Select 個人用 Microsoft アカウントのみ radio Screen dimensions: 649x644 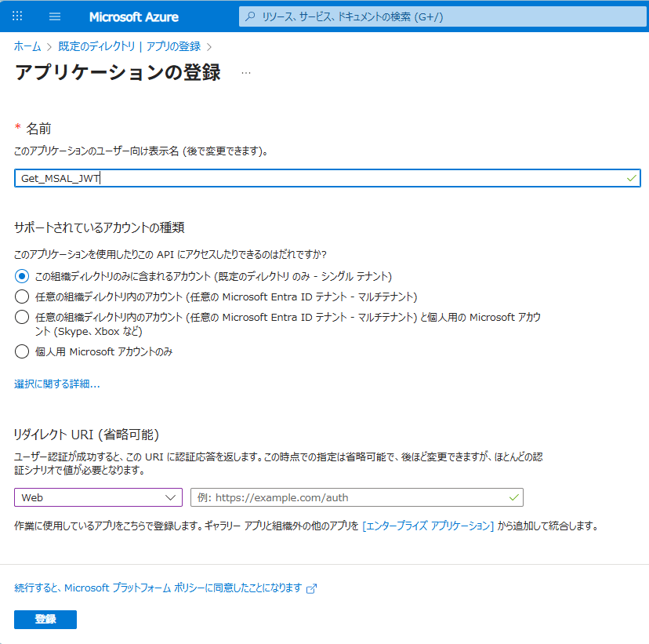[22, 351]
